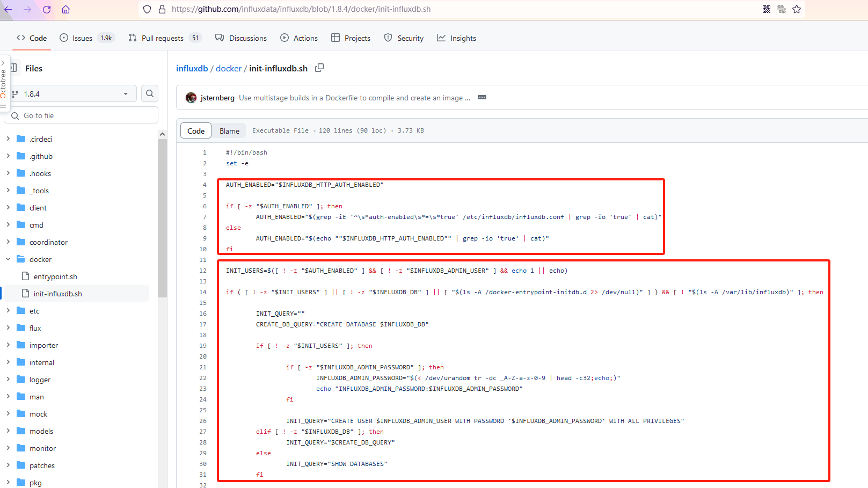Click the 'INIT_QUERY="SHOW DATABASES"' line
The height and width of the screenshot is (488, 868).
tap(337, 464)
